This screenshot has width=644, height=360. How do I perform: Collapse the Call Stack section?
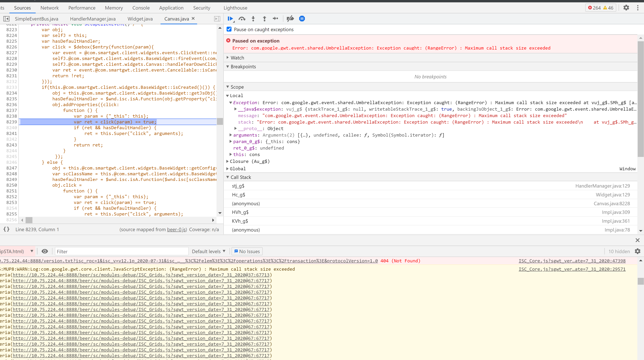point(240,177)
